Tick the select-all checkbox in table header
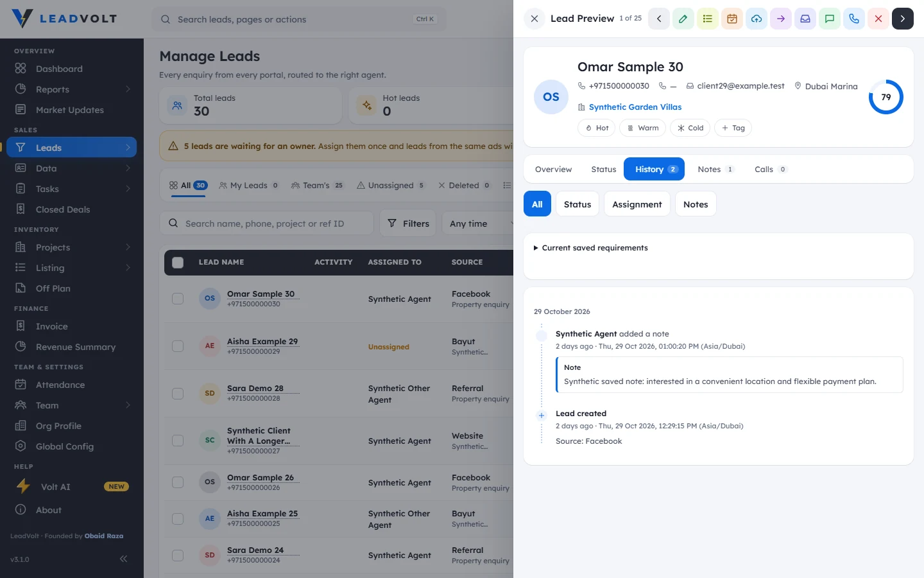924x578 pixels. [178, 262]
